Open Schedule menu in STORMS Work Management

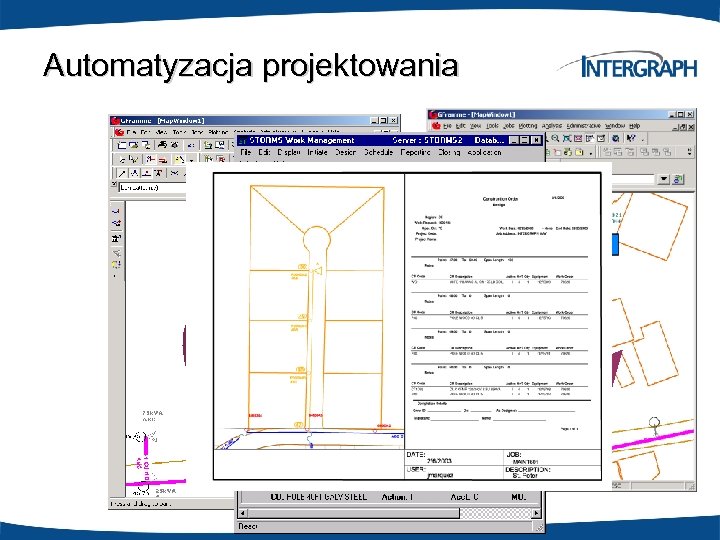coord(378,152)
